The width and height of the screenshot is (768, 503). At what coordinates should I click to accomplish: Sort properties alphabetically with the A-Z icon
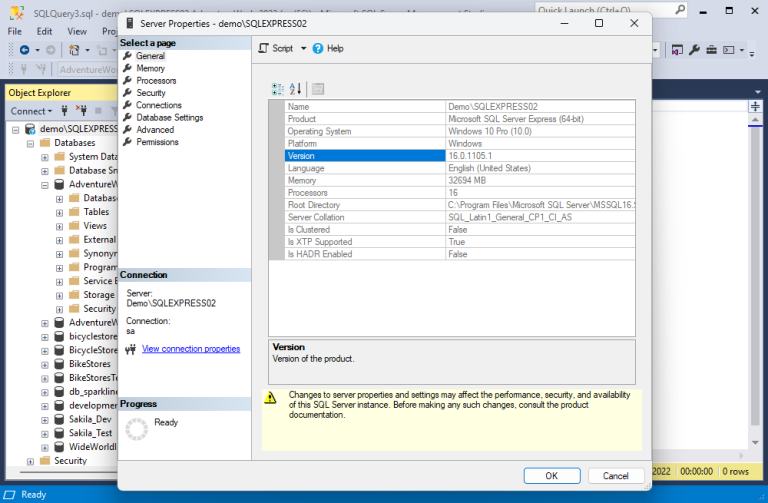pos(295,89)
